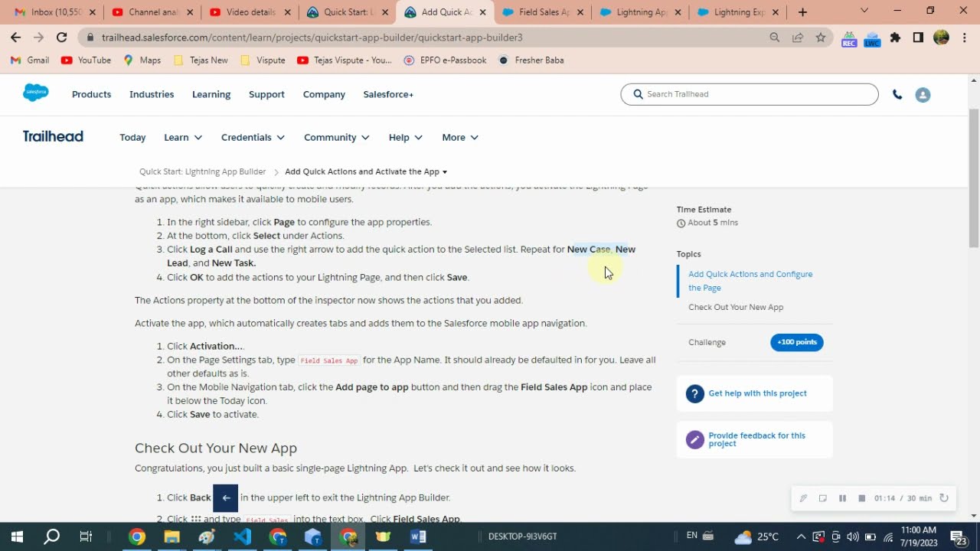Click the phone contact icon
980x551 pixels.
[x=897, y=95]
